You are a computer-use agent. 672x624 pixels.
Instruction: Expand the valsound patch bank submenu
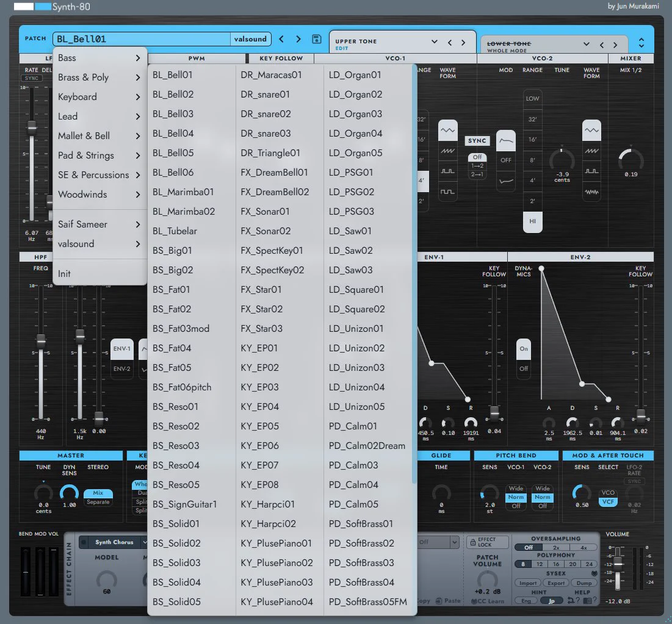99,244
